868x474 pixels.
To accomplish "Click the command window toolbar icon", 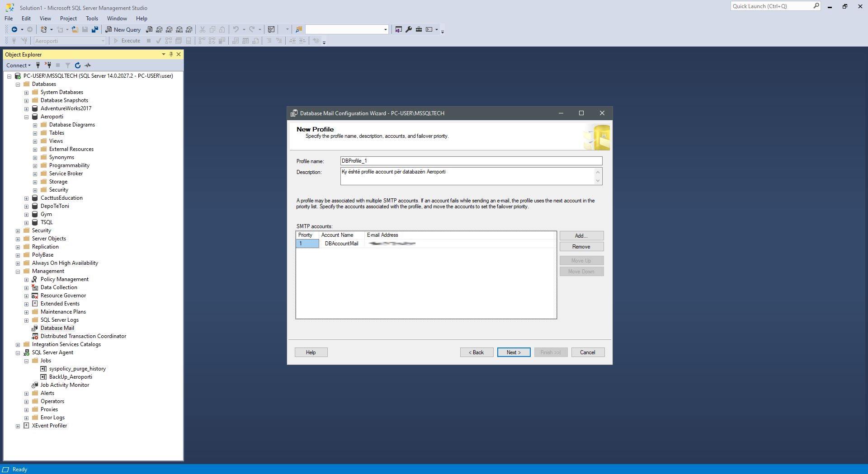I will pyautogui.click(x=429, y=29).
